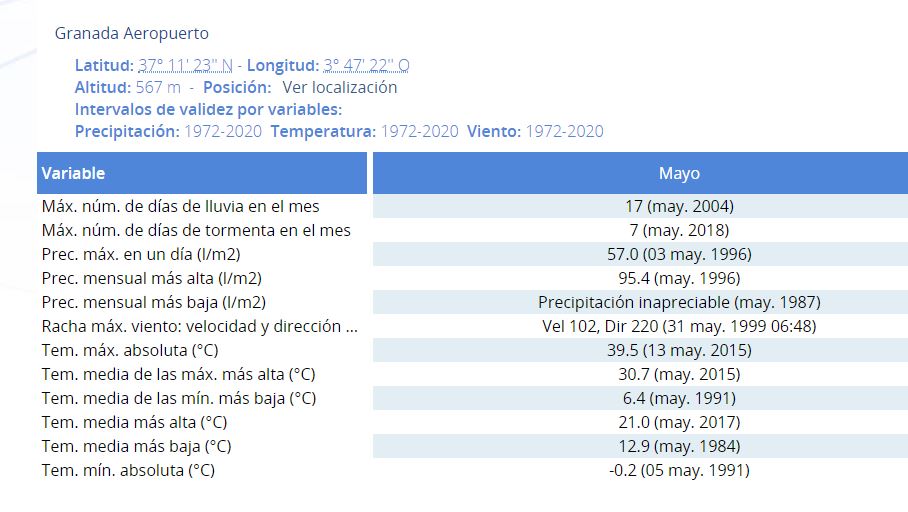908x512 pixels.
Task: Click the Granada Aeropuerto station title
Action: click(x=131, y=34)
